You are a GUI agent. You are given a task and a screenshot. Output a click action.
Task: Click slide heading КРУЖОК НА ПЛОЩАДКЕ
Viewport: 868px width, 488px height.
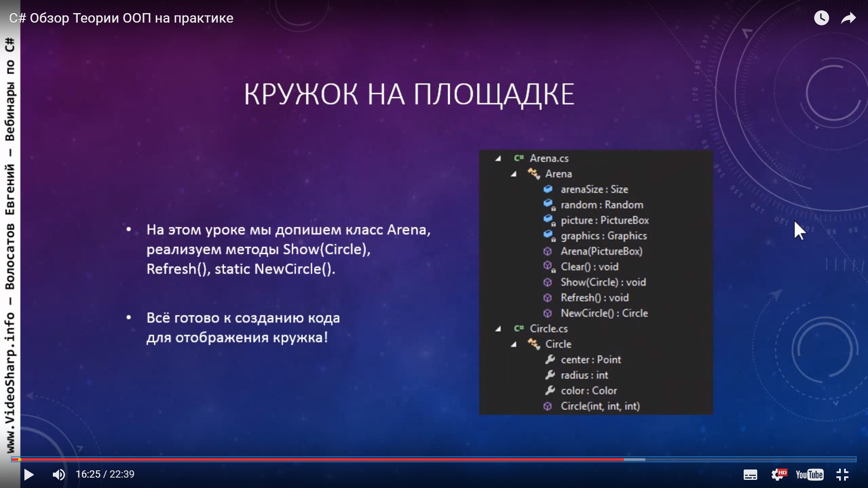point(409,94)
